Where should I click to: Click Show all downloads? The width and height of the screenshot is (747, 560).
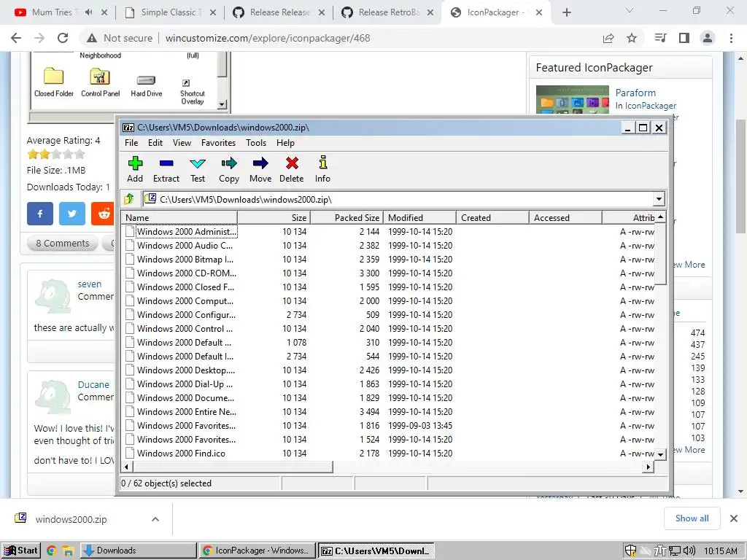(692, 518)
